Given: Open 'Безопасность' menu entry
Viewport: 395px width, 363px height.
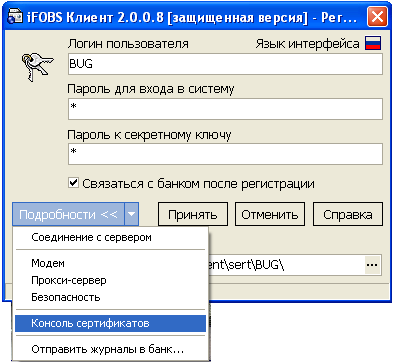Looking at the screenshot, I should (x=110, y=297).
